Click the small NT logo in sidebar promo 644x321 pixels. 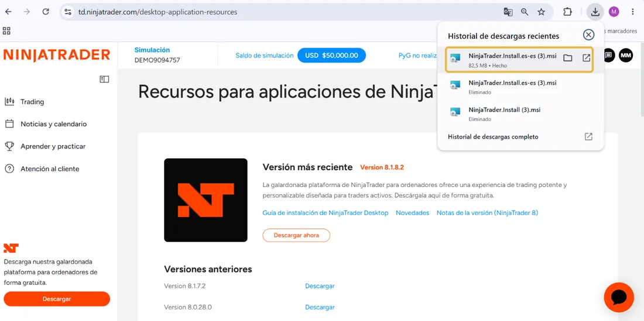pos(11,247)
